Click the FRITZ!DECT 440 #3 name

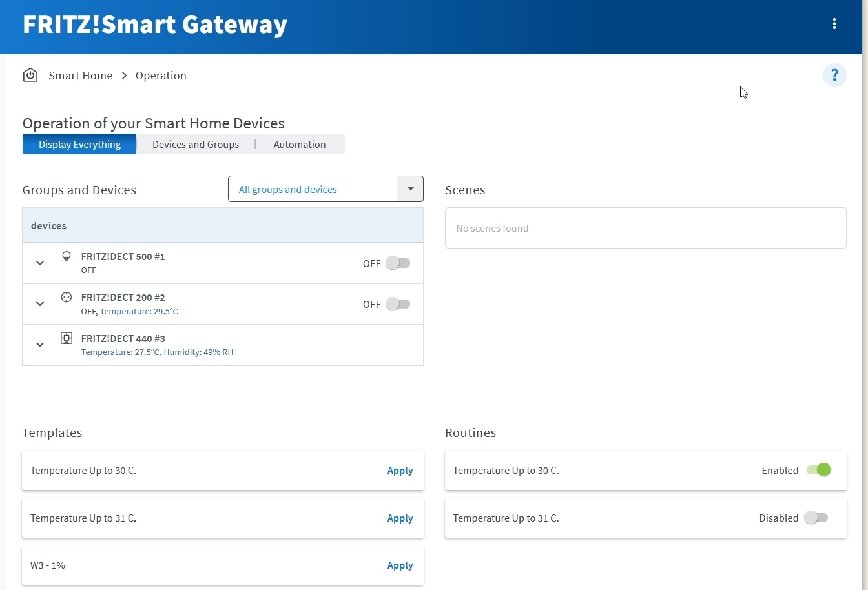point(123,338)
